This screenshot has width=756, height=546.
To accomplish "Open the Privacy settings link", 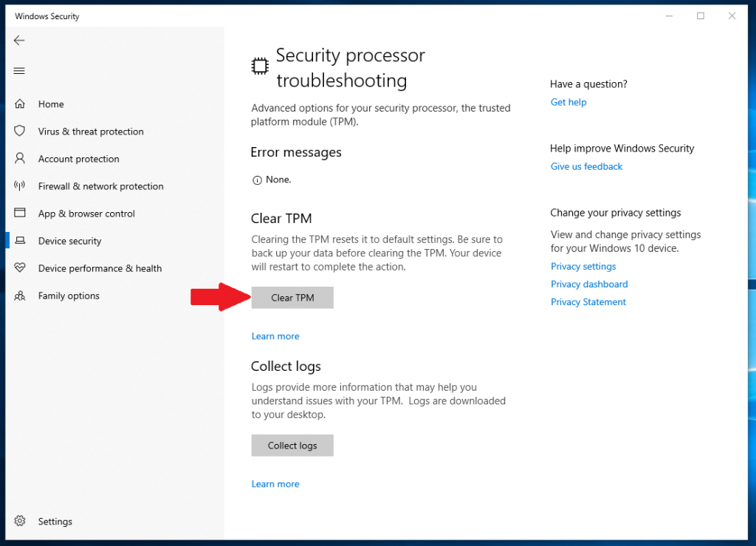I will pos(583,266).
